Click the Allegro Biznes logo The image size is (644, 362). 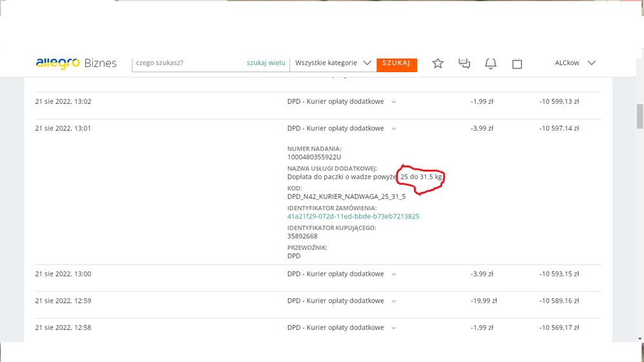(x=76, y=63)
